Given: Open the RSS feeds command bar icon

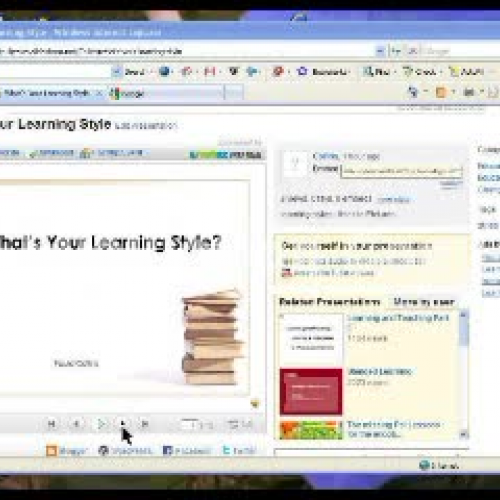Looking at the screenshot, I should (x=441, y=92).
